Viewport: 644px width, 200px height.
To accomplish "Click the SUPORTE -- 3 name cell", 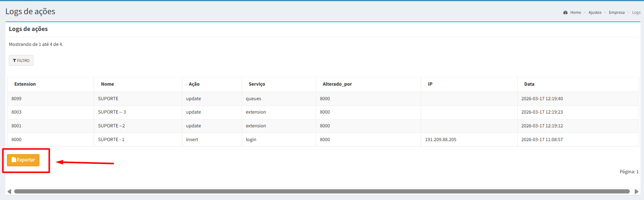I will [112, 112].
